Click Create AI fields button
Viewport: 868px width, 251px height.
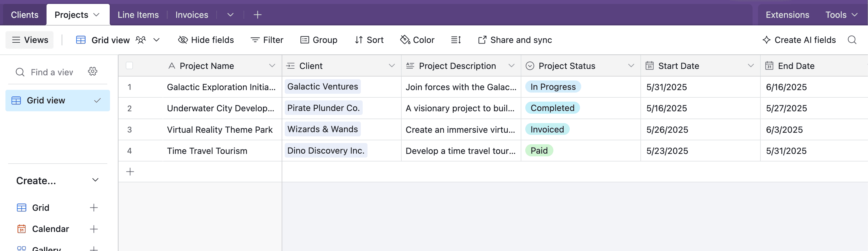(x=799, y=40)
